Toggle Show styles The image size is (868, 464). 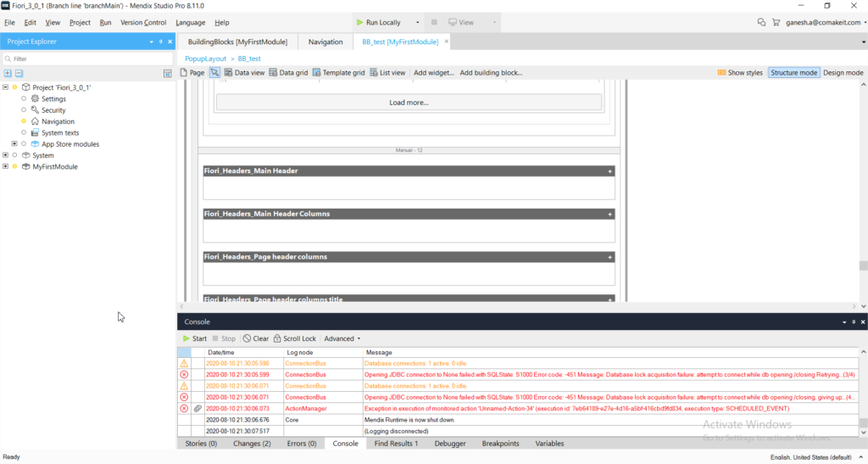(x=740, y=73)
